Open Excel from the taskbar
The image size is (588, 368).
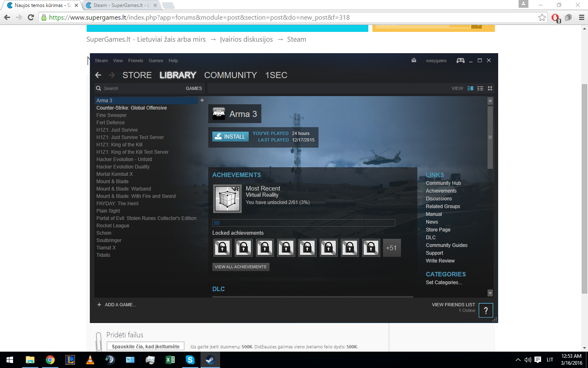point(170,360)
